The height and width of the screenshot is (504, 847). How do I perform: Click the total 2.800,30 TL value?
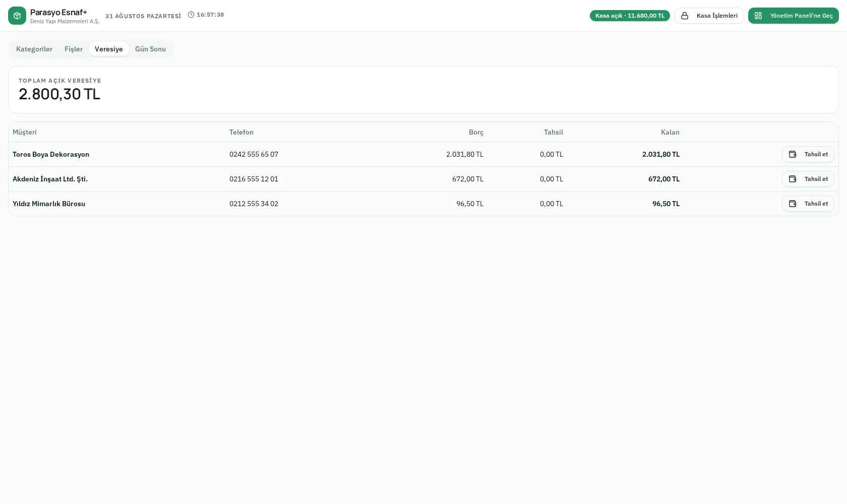(x=59, y=94)
